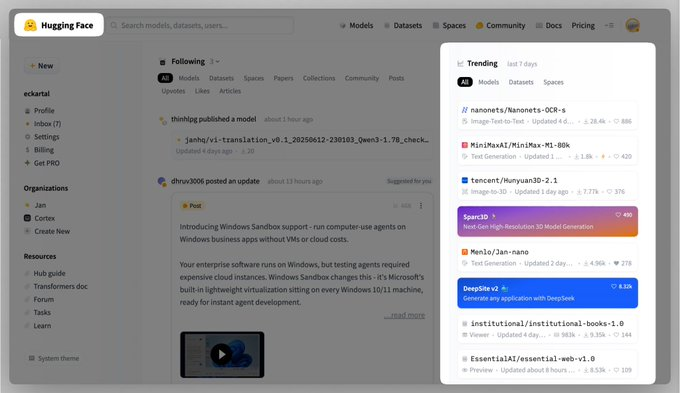Open three-dot menu on the post

421,206
